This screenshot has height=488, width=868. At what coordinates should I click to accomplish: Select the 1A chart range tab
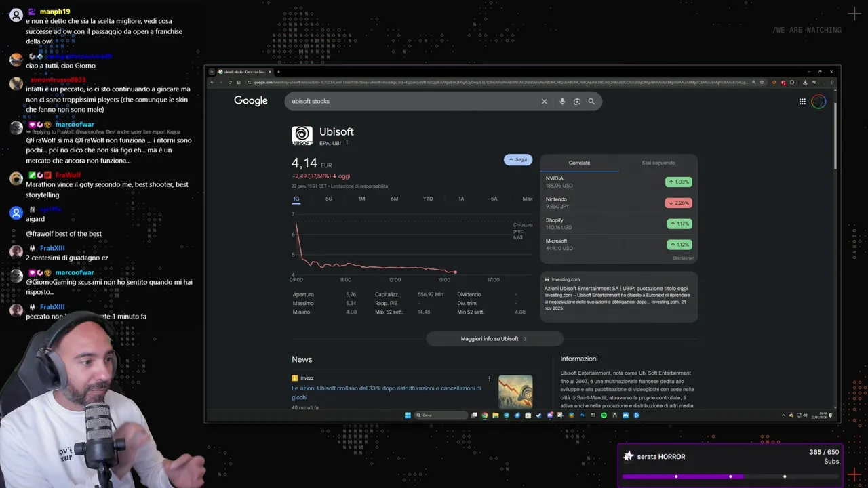[461, 199]
